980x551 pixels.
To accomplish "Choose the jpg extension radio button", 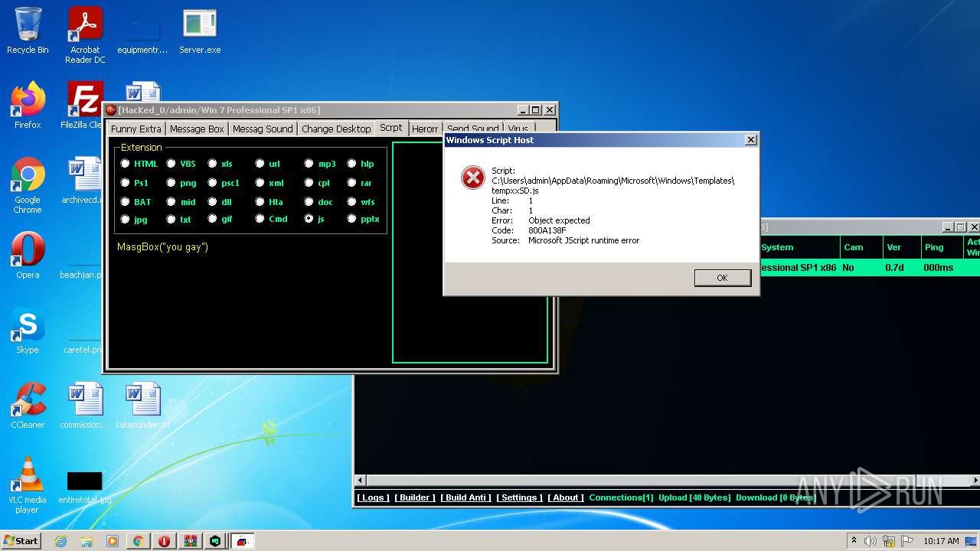I will [126, 219].
